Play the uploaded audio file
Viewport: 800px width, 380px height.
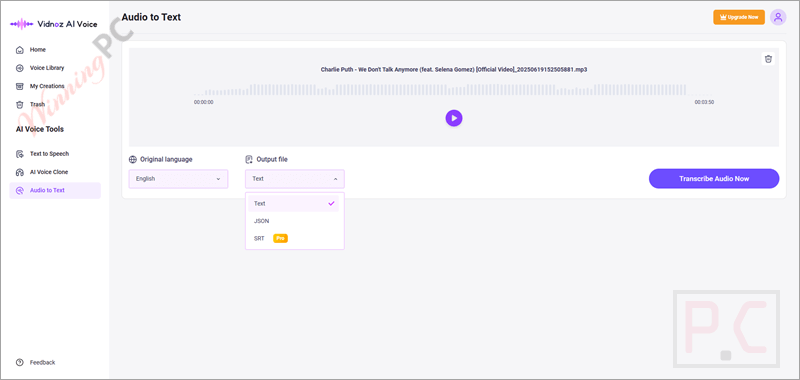(x=454, y=118)
